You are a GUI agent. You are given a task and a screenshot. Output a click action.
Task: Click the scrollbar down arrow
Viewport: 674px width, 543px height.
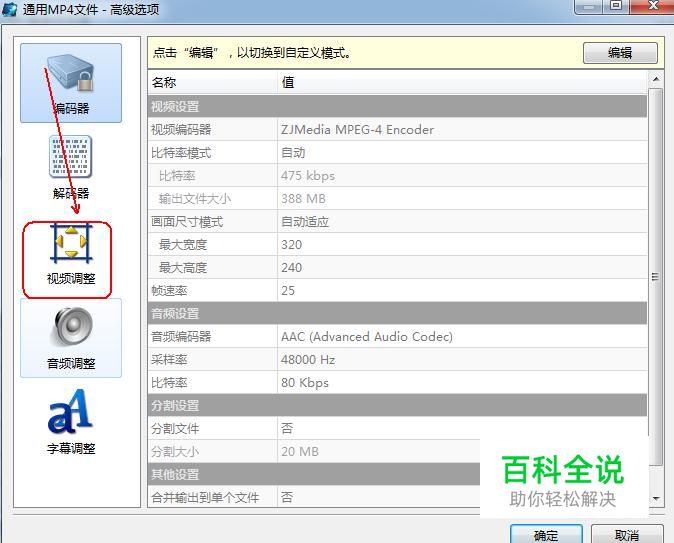656,498
